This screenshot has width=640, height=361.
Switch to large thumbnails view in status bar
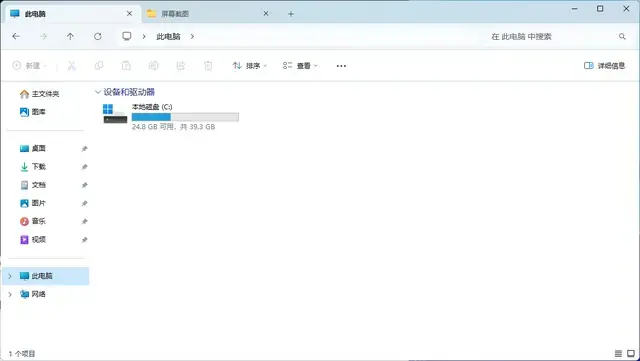(x=631, y=353)
